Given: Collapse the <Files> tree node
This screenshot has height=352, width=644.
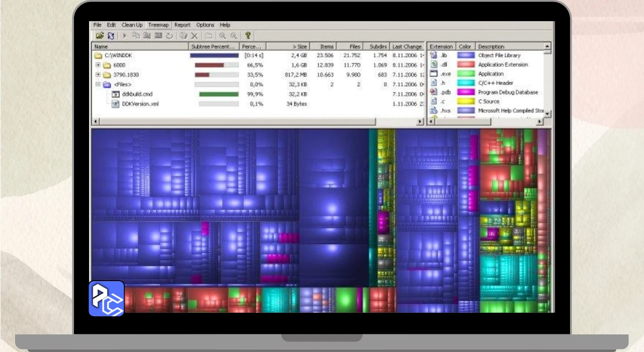Looking at the screenshot, I should pos(98,84).
